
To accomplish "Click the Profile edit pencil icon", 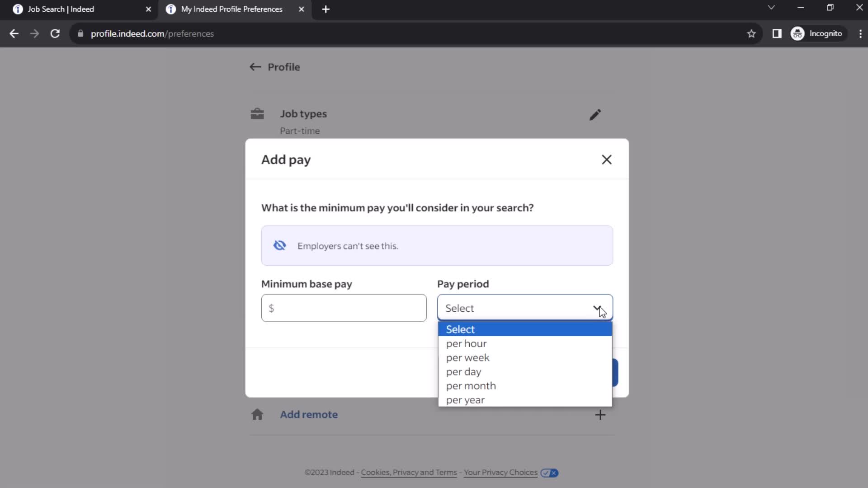I will point(595,115).
